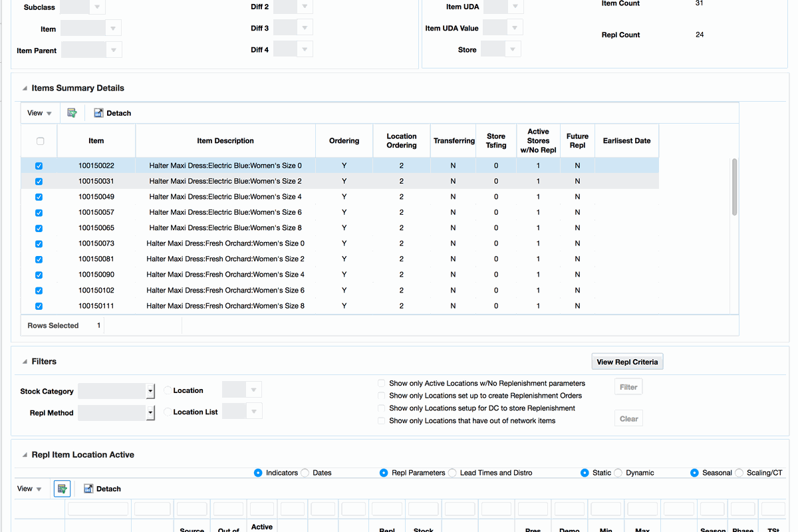Click the Detach icon in Items Summary Details

point(98,113)
